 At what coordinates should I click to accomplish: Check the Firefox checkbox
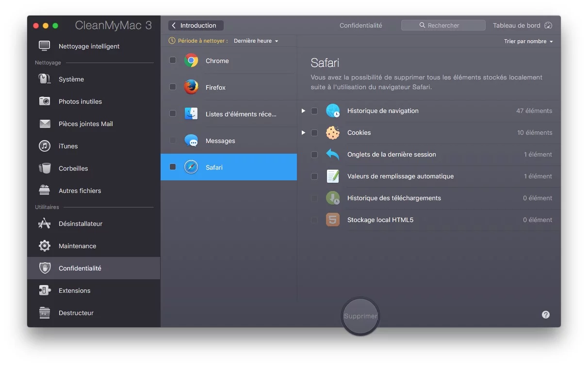coord(173,87)
